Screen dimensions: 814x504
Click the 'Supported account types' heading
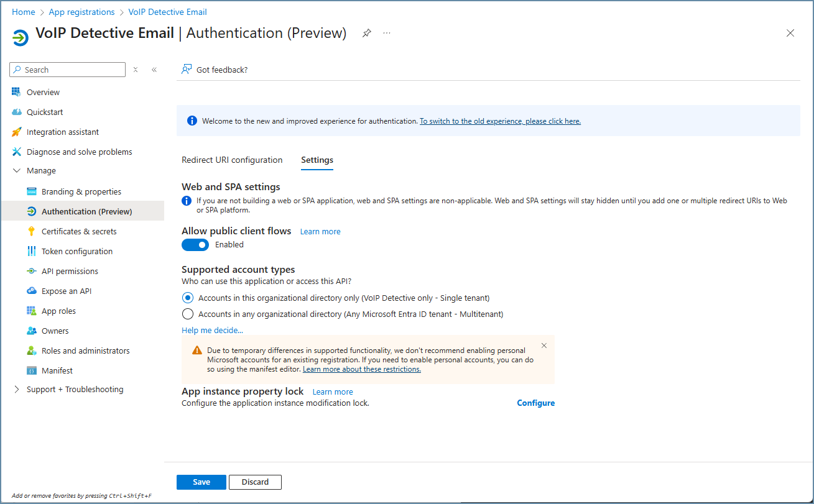238,270
